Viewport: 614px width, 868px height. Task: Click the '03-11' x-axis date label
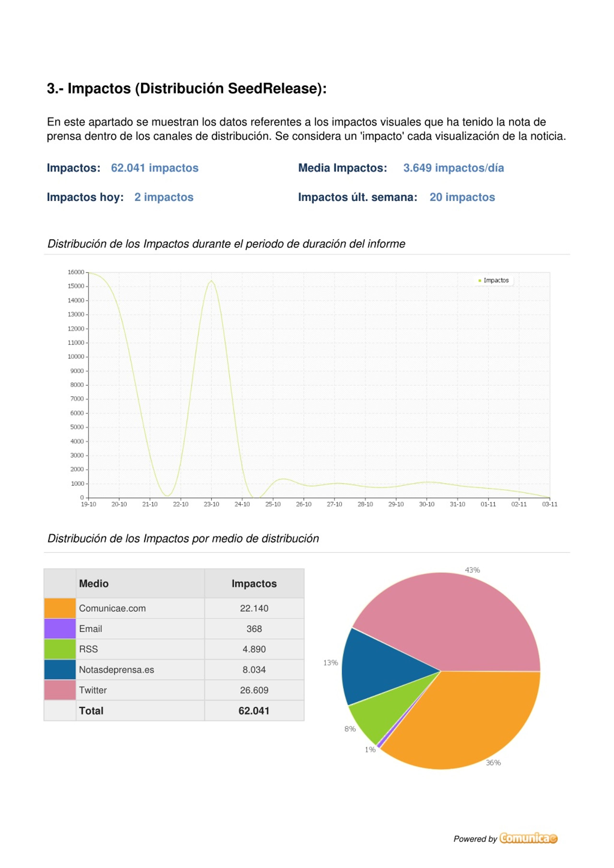point(550,504)
